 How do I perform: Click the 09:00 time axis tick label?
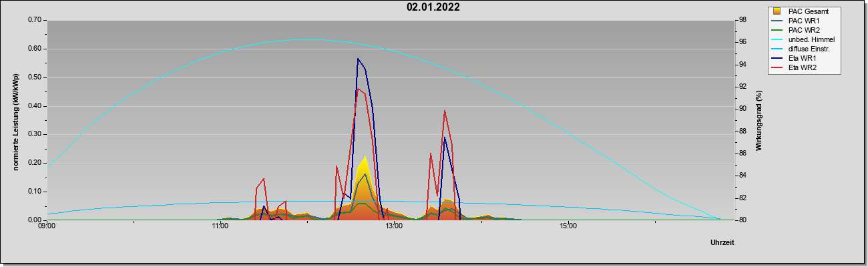47,227
